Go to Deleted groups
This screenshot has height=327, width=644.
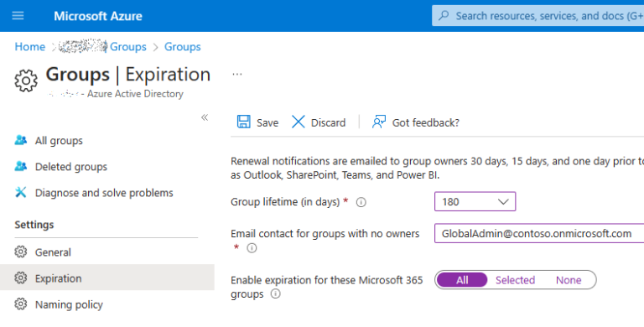(x=71, y=167)
